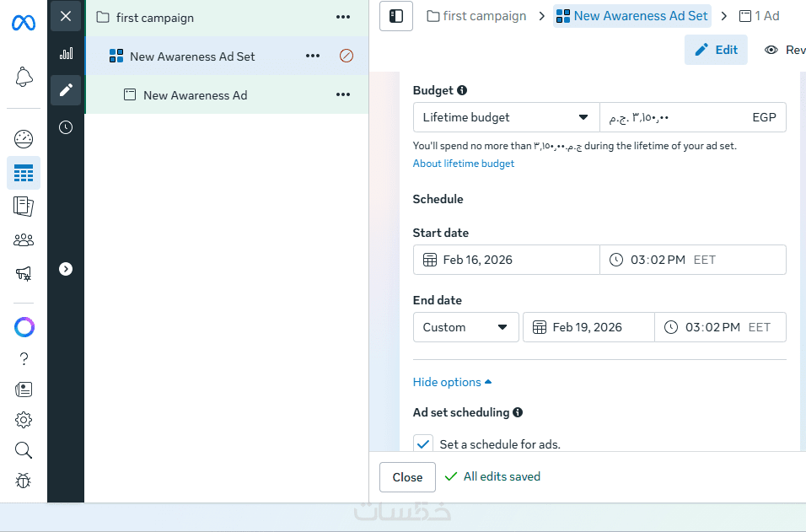This screenshot has height=532, width=806.
Task: Open the End date Custom dropdown
Action: click(x=465, y=327)
